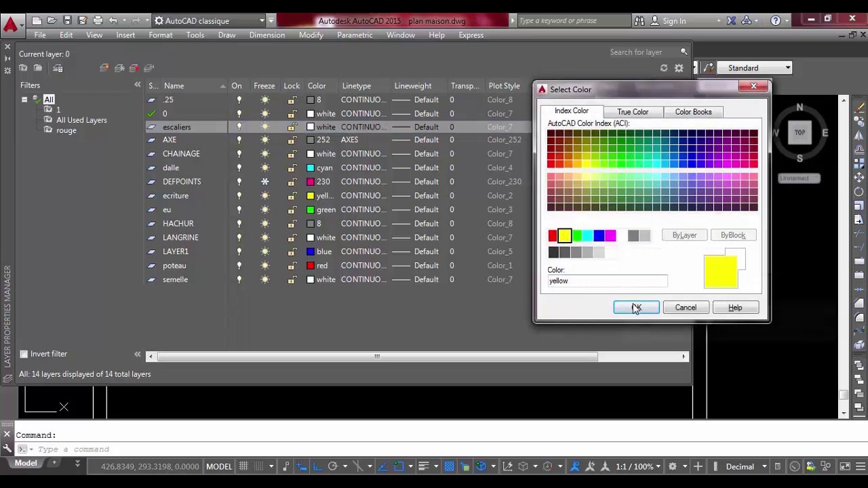Click the Plot printer icon
The height and width of the screenshot is (488, 868).
point(98,20)
